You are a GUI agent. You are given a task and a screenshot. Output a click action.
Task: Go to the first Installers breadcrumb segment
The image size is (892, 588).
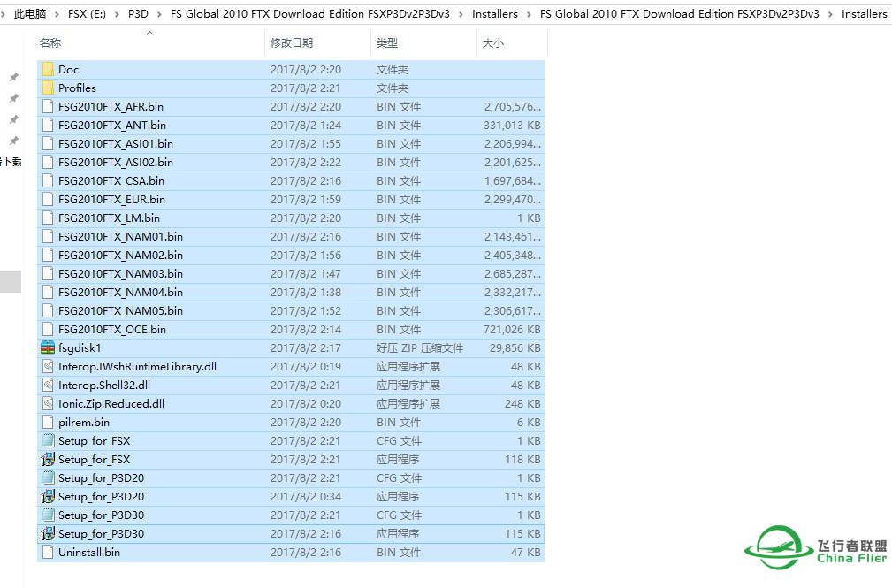click(x=495, y=13)
